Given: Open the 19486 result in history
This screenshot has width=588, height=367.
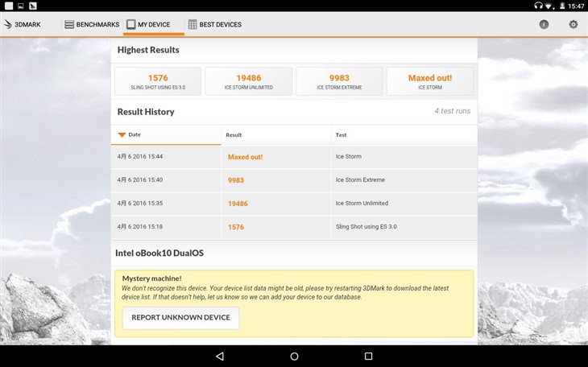Looking at the screenshot, I should click(238, 204).
